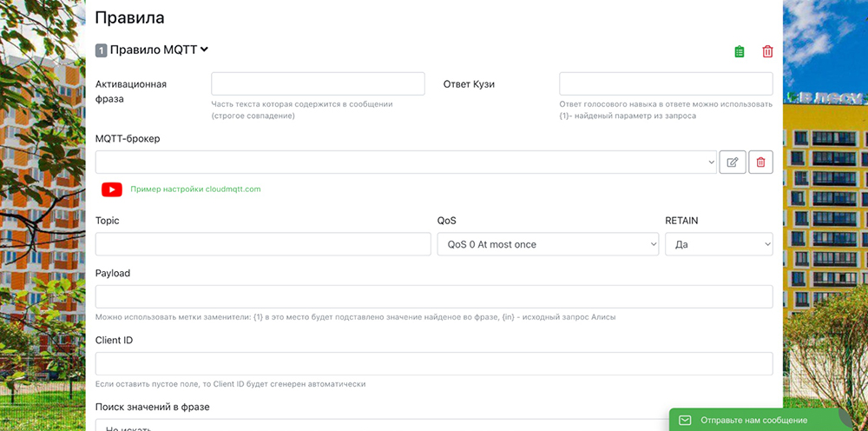Focus the Topic input field
Viewport: 868px width, 431px height.
coord(263,244)
